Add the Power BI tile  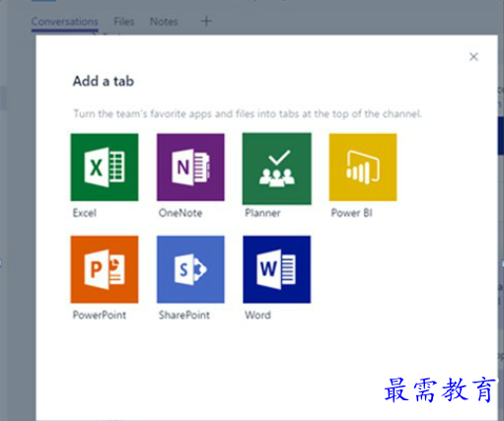[363, 168]
